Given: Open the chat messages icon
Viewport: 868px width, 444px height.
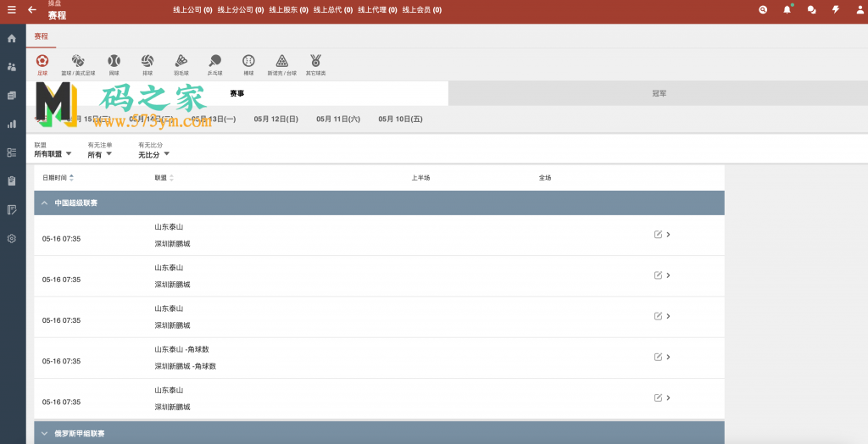Looking at the screenshot, I should (811, 9).
